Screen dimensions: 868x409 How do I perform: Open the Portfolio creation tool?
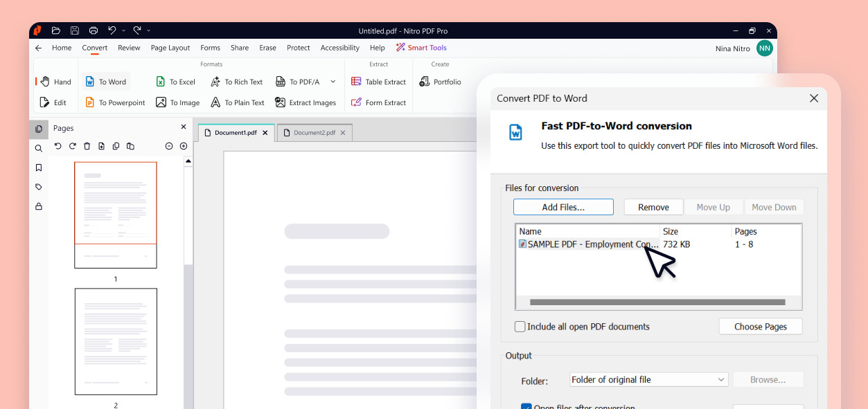point(441,82)
